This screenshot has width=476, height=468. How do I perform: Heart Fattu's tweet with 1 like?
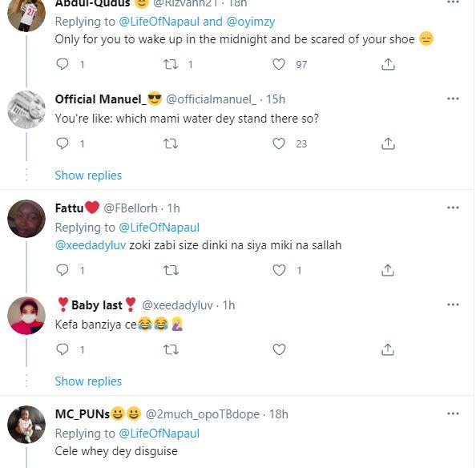(x=279, y=270)
